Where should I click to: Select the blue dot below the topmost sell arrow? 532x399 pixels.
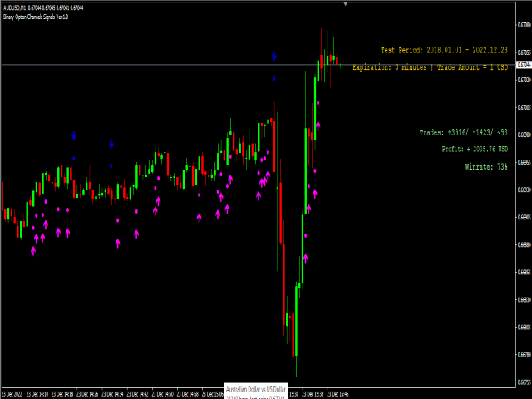pos(274,79)
